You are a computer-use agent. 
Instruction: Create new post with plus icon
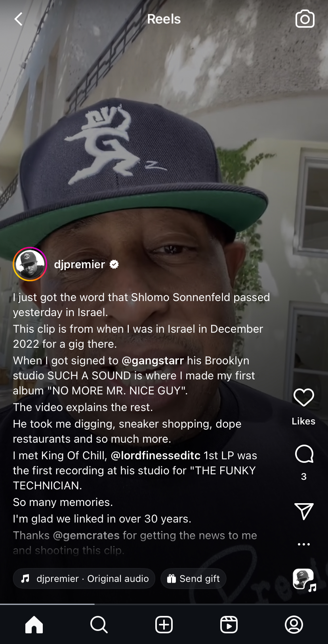click(164, 625)
